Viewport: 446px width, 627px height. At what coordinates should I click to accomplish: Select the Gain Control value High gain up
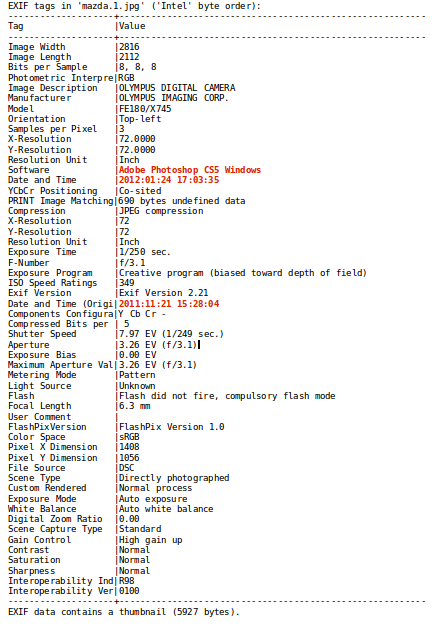[x=150, y=540]
